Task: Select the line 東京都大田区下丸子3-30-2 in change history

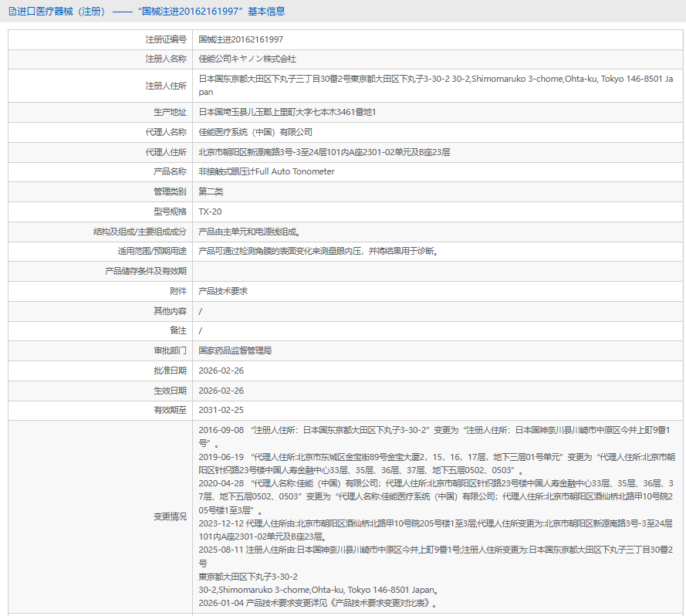Action: click(x=248, y=577)
